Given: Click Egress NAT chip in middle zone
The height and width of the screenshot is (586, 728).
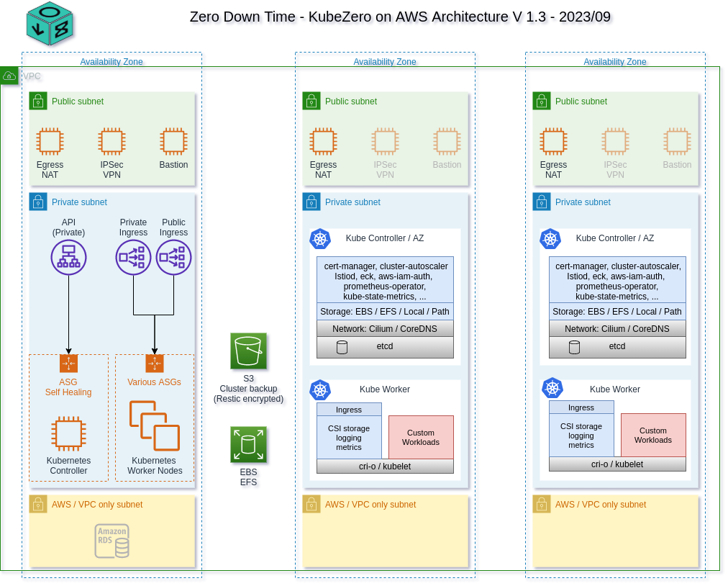Looking at the screenshot, I should [x=323, y=141].
